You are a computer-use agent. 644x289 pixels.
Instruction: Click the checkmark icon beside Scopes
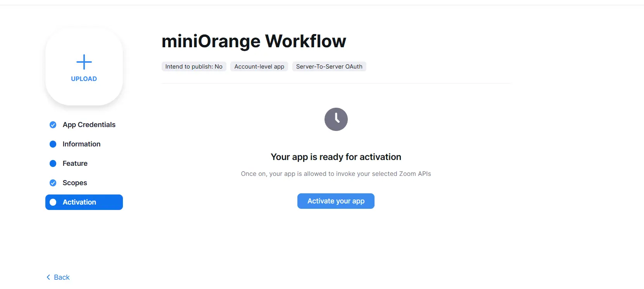tap(53, 183)
